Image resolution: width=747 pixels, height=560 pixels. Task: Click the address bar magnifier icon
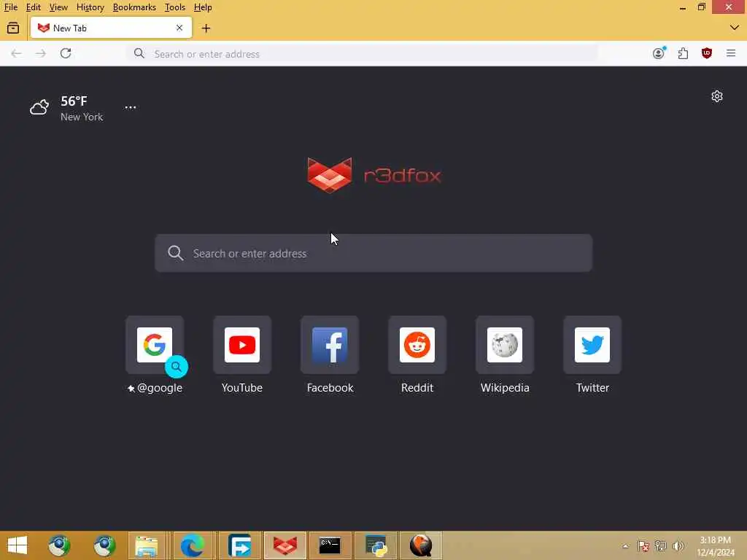pos(139,53)
